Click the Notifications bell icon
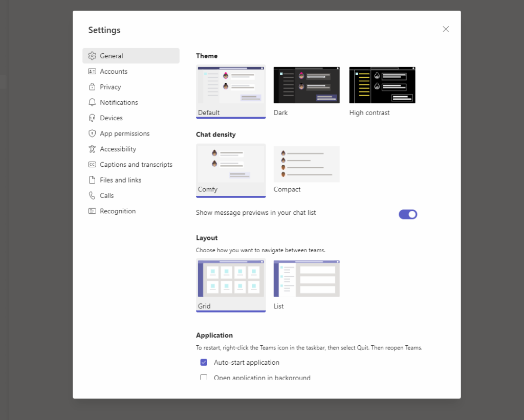This screenshot has height=420, width=524. point(92,102)
